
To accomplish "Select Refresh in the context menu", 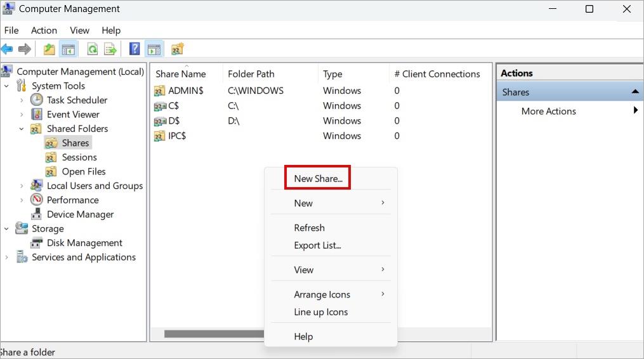I will pyautogui.click(x=331, y=228).
